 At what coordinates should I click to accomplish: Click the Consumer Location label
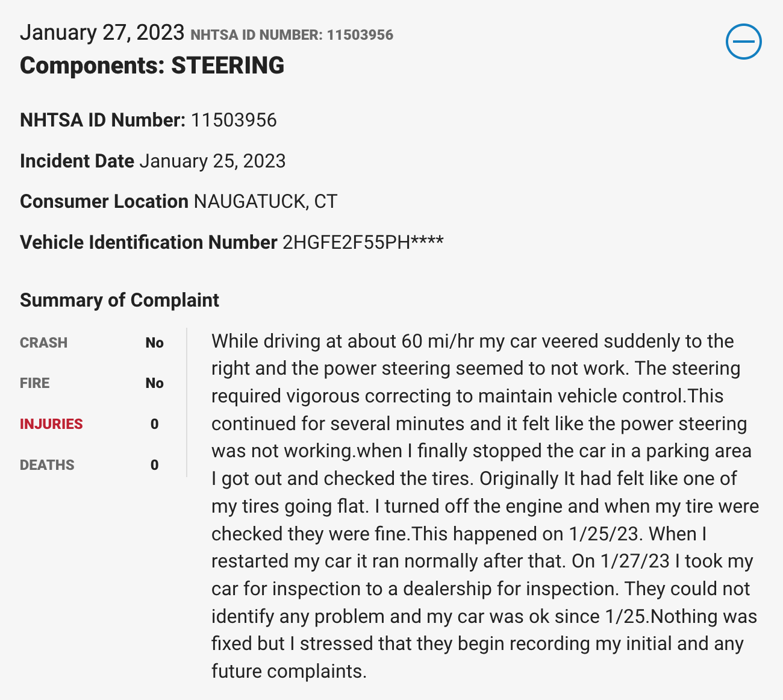(x=104, y=201)
